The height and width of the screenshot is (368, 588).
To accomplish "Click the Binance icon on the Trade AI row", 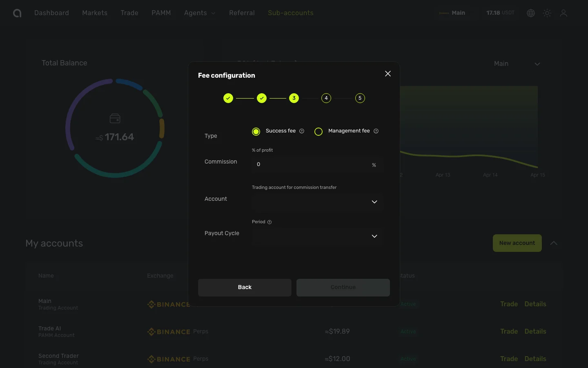I will (x=151, y=332).
